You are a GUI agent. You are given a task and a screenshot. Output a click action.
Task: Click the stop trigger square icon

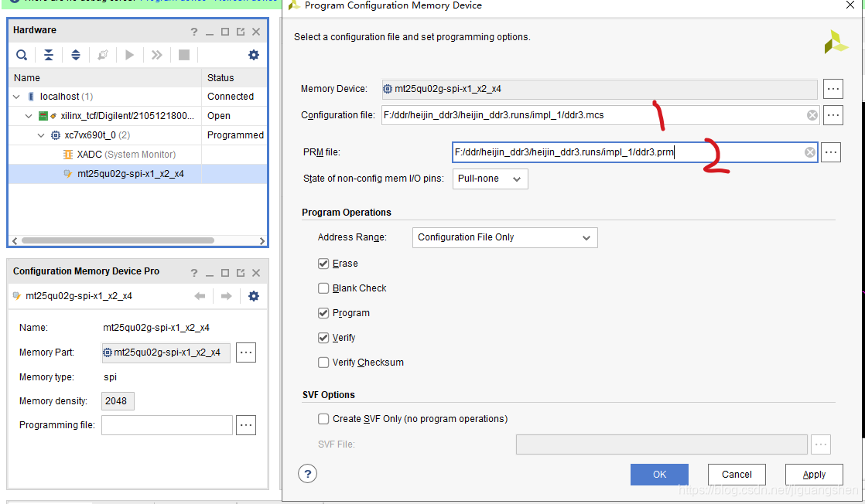pos(184,55)
